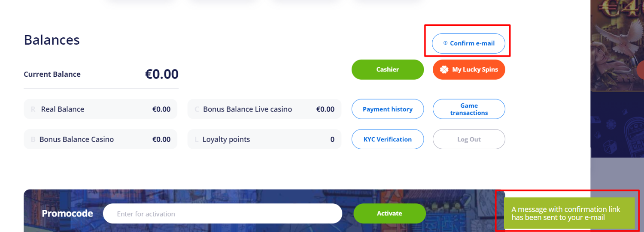Open Game transactions
Viewport: 644px width, 232px height.
[x=468, y=109]
